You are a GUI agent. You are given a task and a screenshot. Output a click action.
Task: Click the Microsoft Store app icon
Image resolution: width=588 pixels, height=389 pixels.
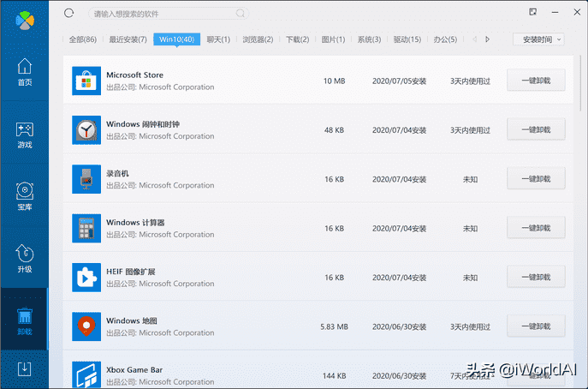(86, 81)
